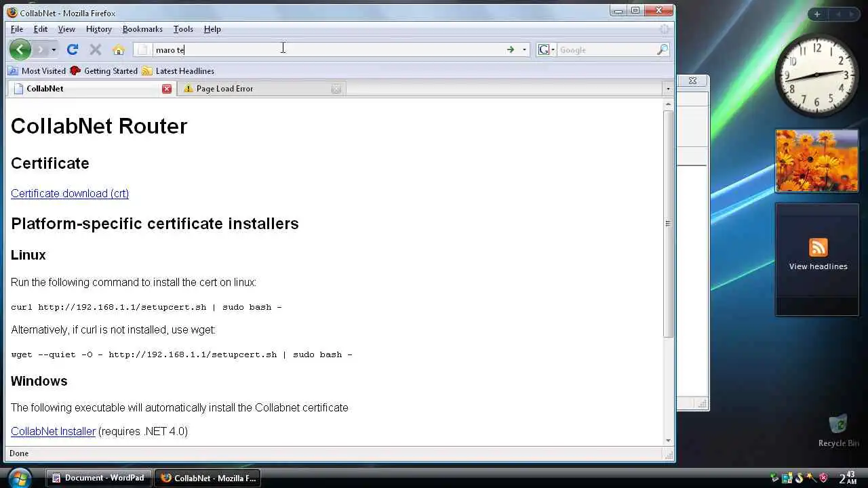Click the Stop loading X icon
868x488 pixels.
[x=96, y=49]
